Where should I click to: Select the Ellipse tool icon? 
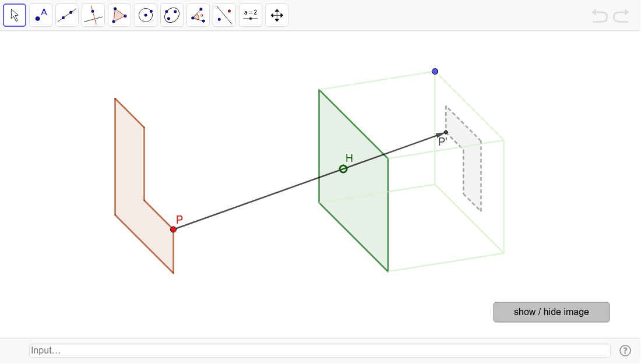(171, 15)
